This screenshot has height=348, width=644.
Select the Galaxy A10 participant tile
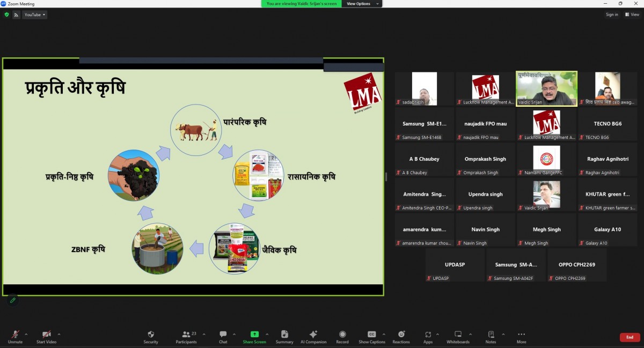tap(608, 229)
